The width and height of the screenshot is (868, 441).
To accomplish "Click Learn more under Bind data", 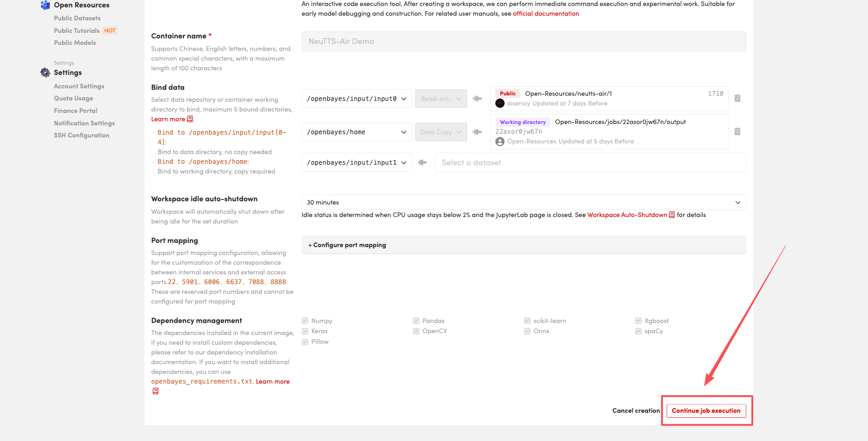I will pos(168,119).
